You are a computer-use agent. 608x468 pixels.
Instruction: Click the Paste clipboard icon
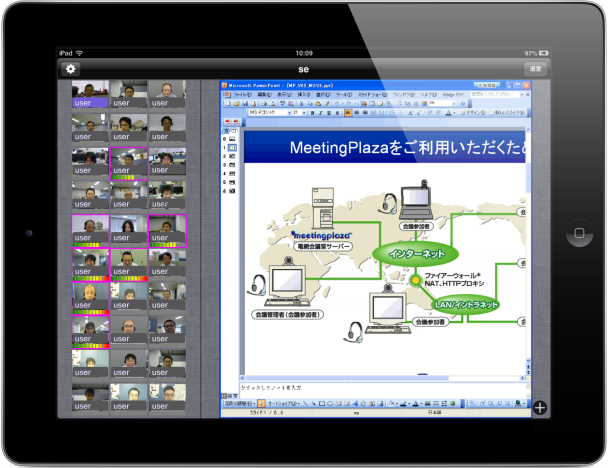(x=318, y=104)
